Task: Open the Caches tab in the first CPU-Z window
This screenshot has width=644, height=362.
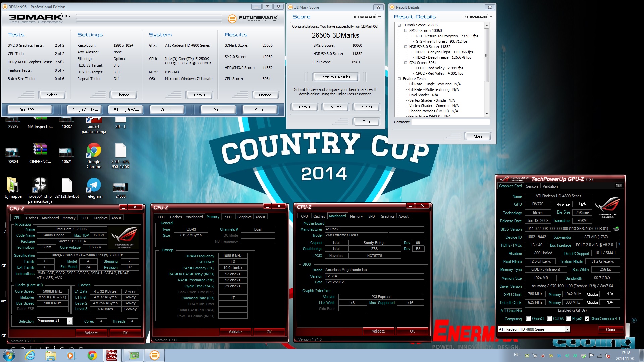Action: (x=32, y=218)
